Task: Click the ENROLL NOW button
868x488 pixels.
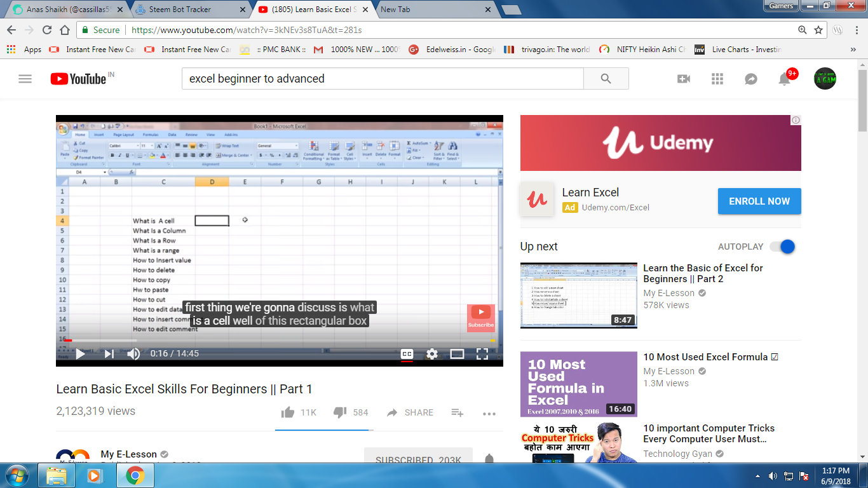Action: pos(759,201)
